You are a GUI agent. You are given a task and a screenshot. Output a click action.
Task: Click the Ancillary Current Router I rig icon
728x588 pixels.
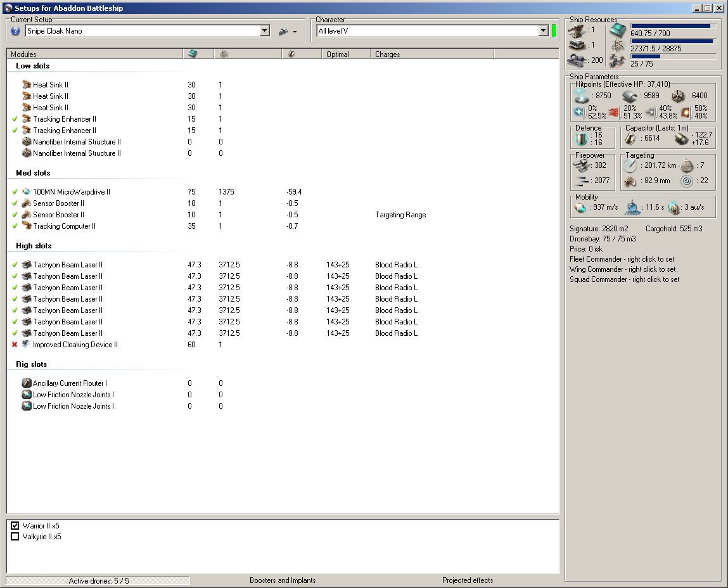pyautogui.click(x=27, y=383)
